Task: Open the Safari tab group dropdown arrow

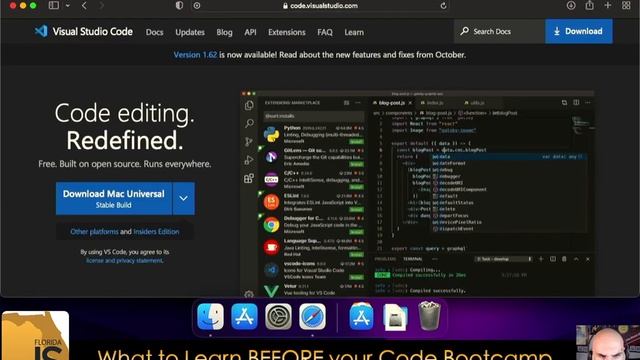Action: (68, 5)
